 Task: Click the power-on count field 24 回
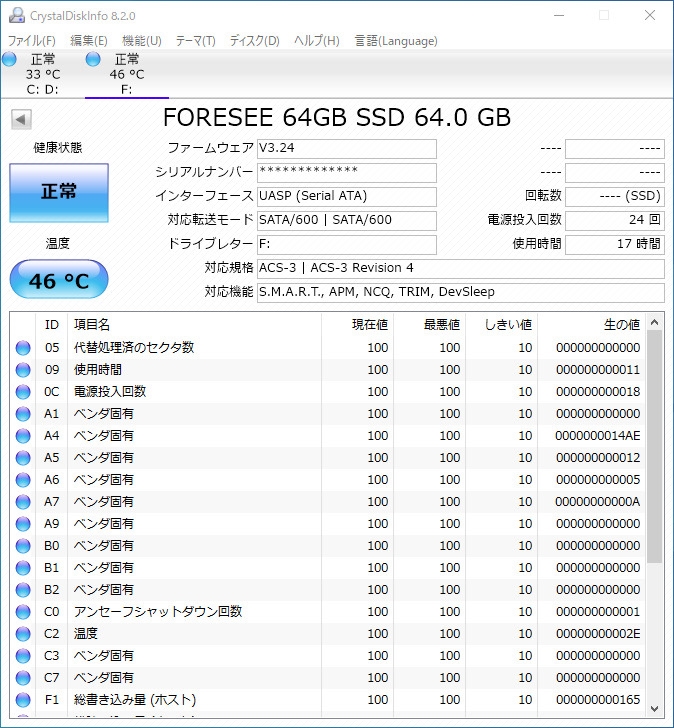pyautogui.click(x=615, y=221)
